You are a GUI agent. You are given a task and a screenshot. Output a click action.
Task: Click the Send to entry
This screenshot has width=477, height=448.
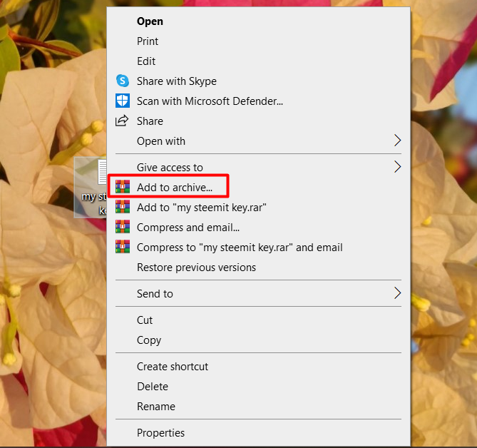click(258, 293)
